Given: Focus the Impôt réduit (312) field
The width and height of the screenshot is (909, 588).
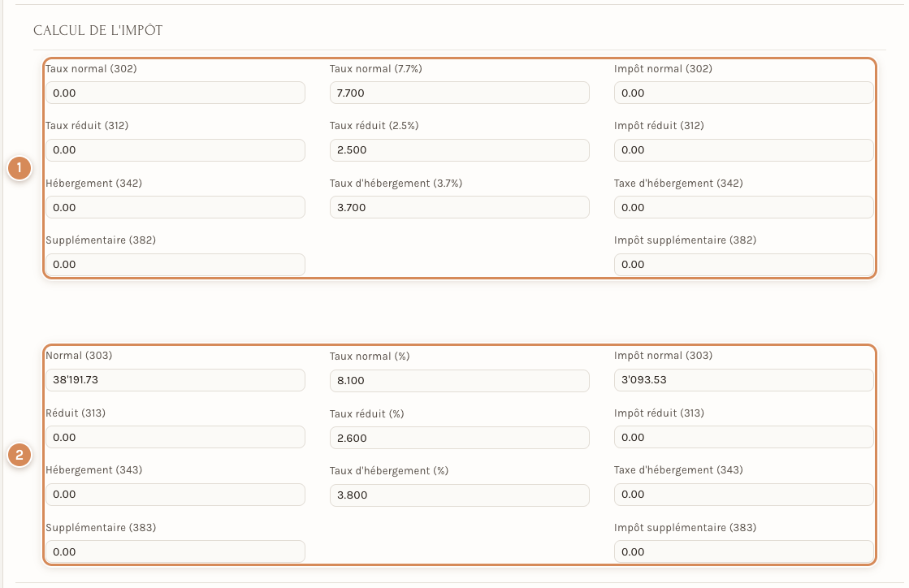Looking at the screenshot, I should (x=743, y=150).
